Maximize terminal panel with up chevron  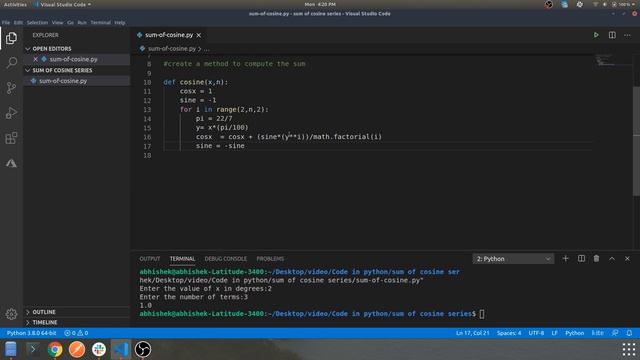pos(612,258)
